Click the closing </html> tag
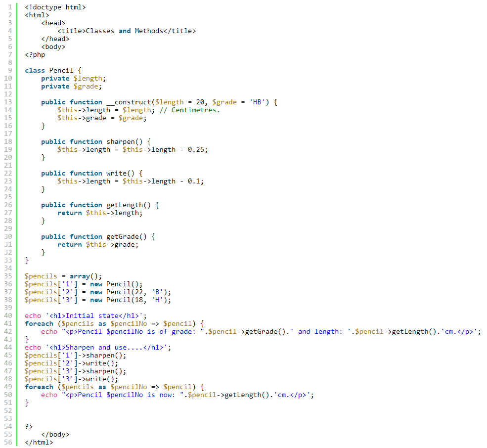The height and width of the screenshot is (448, 487). pyautogui.click(x=39, y=443)
